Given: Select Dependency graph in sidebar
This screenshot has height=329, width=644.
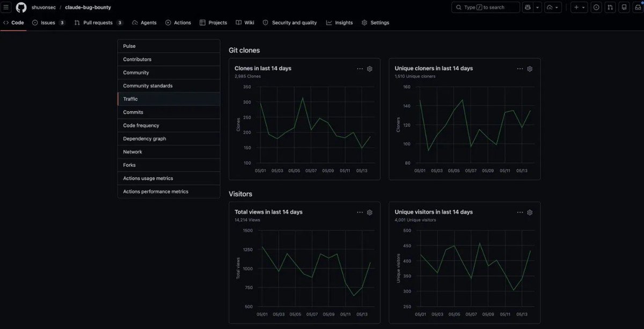Looking at the screenshot, I should (169, 138).
